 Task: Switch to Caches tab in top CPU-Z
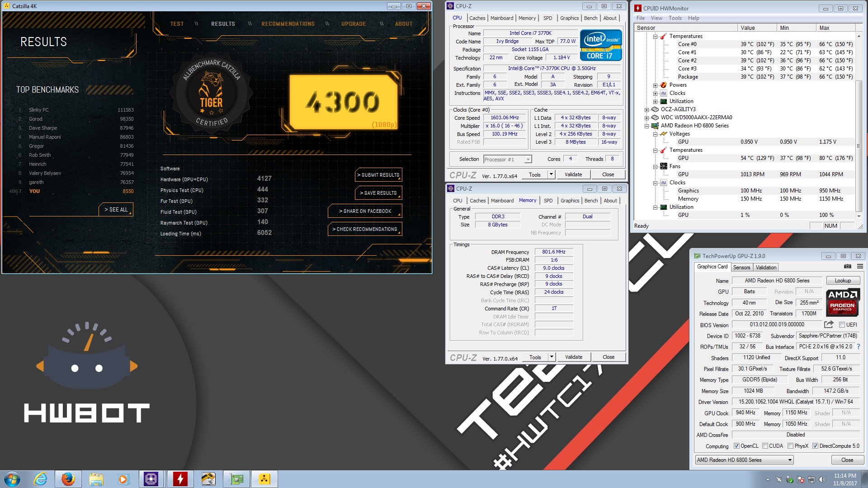(x=477, y=18)
